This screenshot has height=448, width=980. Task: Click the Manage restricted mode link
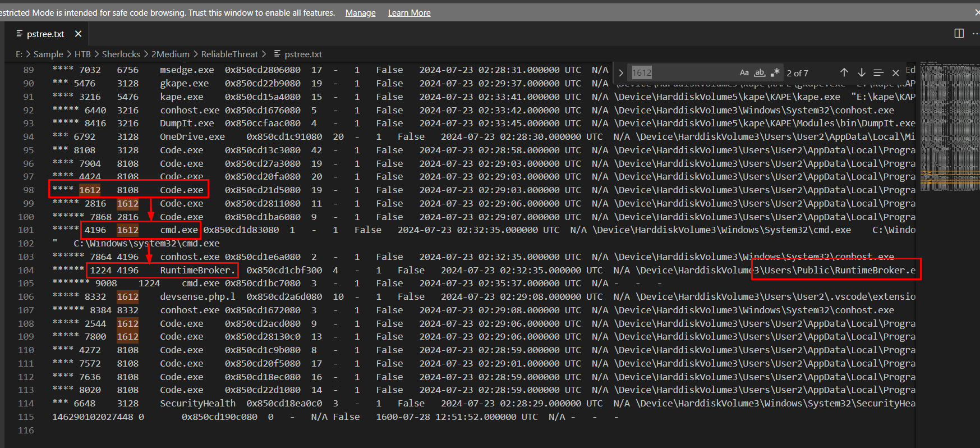[x=360, y=12]
